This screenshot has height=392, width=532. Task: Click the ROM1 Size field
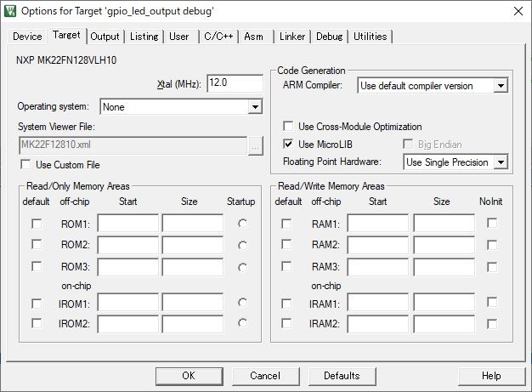193,223
